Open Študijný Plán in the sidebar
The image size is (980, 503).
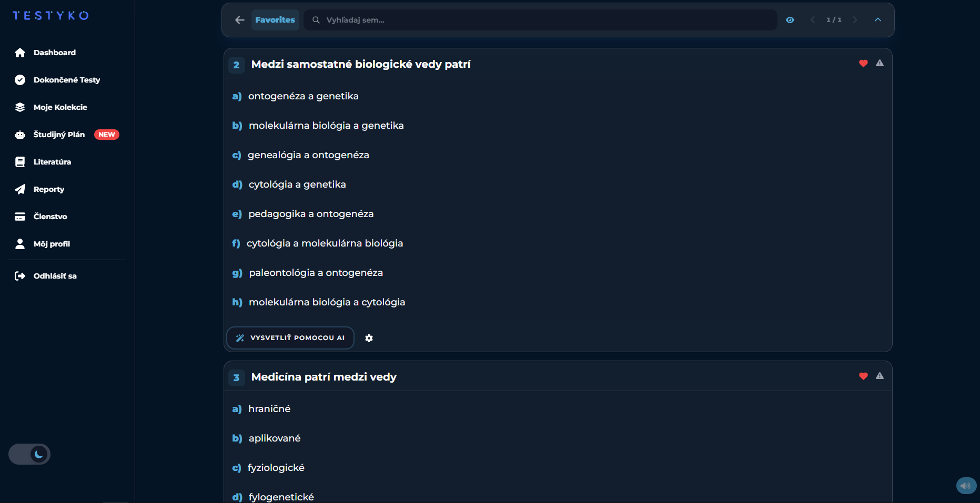point(59,135)
